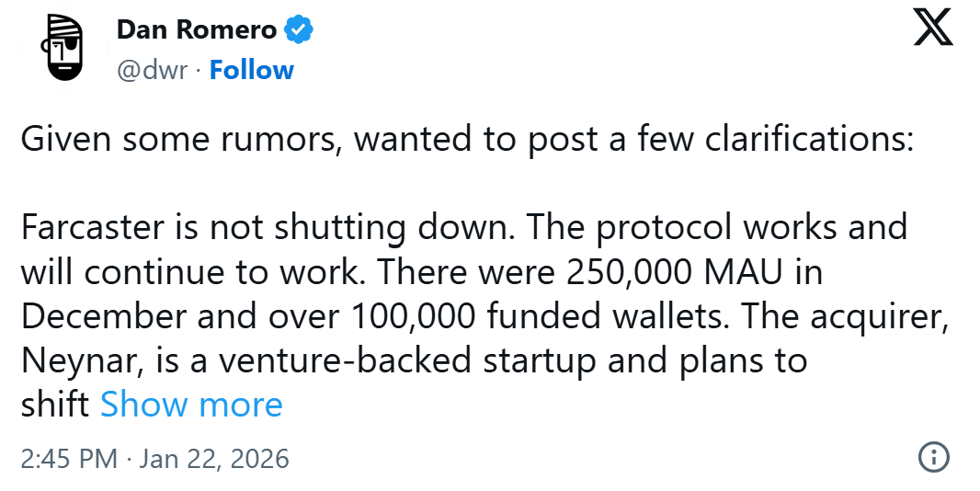Click the 'Given some rumors' opening line
The width and height of the screenshot is (980, 491).
(466, 140)
